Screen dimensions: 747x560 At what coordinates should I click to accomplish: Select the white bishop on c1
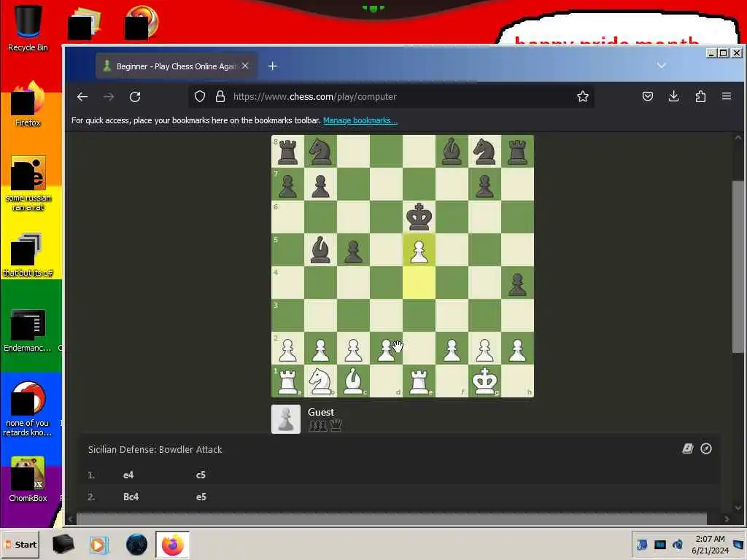353,381
